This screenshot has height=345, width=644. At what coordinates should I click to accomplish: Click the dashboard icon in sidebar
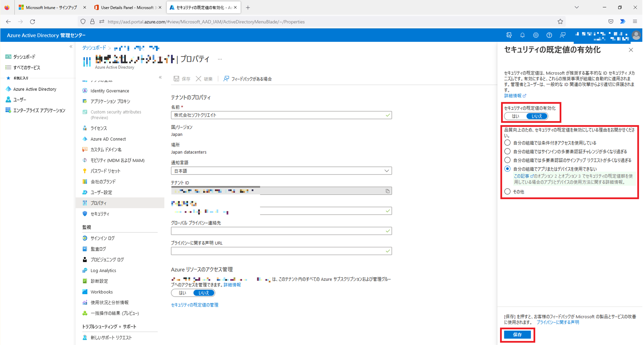(8, 57)
